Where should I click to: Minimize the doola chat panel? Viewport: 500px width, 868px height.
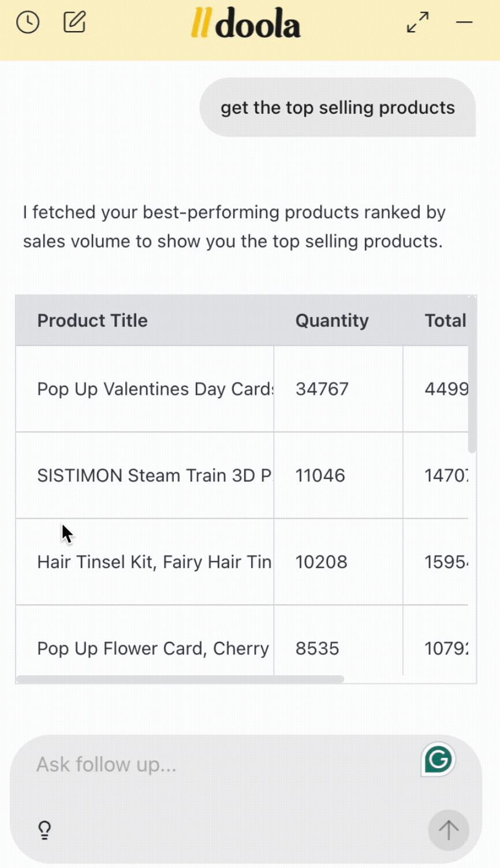point(464,23)
